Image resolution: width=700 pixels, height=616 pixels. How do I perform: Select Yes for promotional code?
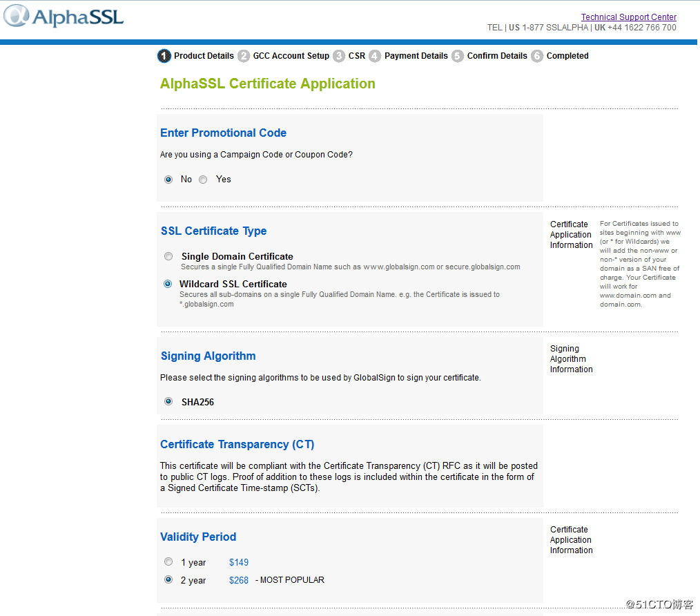203,180
